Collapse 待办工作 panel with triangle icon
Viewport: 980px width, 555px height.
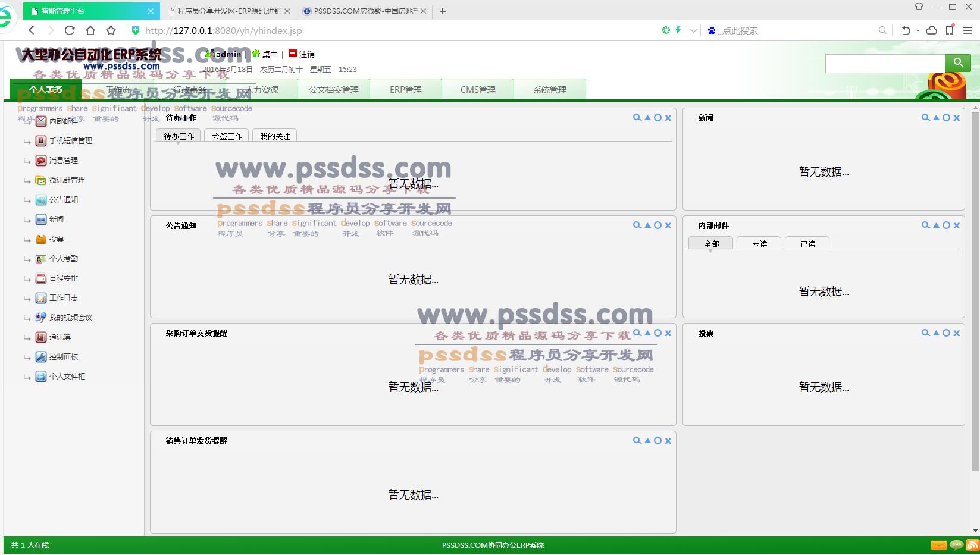click(x=647, y=118)
